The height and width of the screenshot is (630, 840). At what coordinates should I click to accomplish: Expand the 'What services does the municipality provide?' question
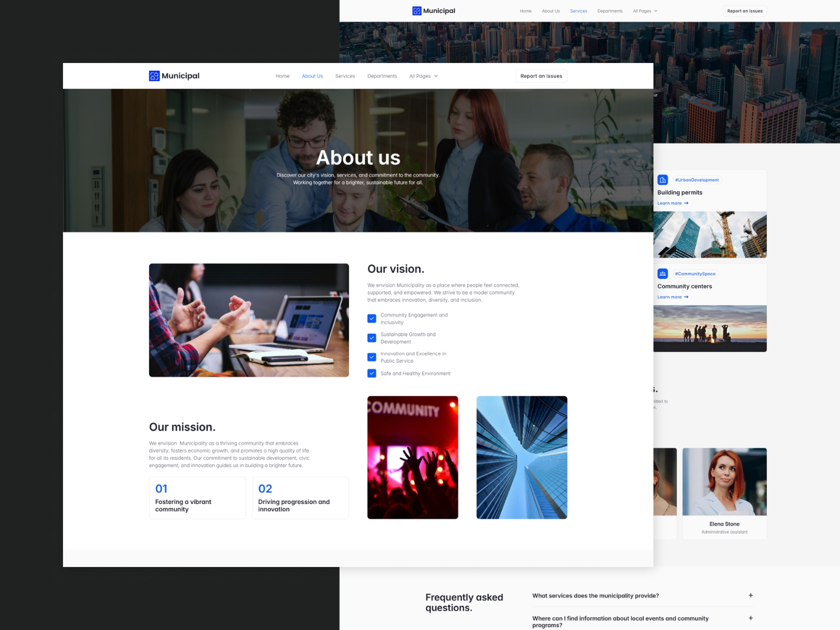[x=751, y=595]
